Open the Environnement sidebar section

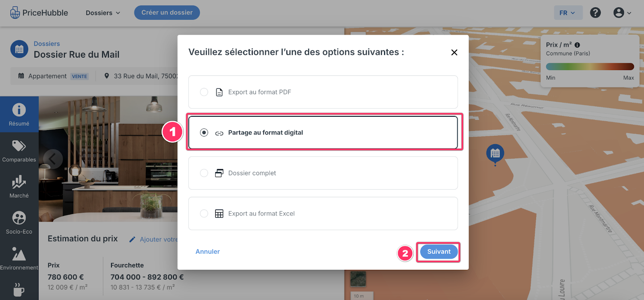pos(19,259)
